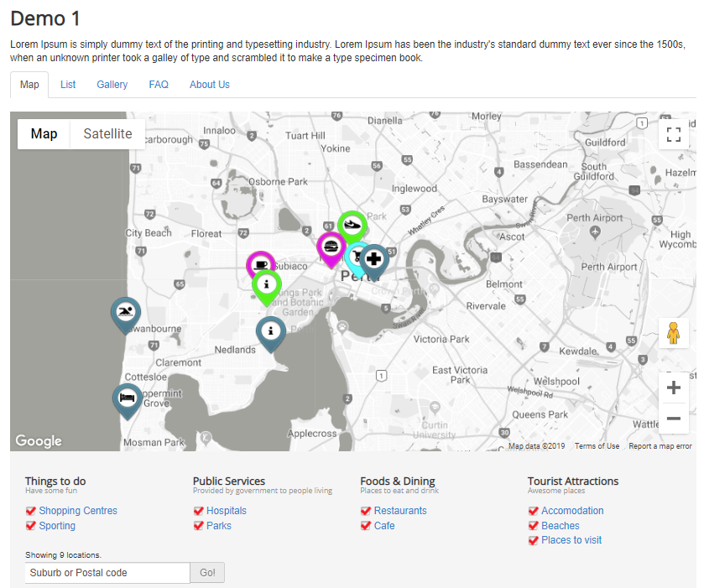This screenshot has height=588, width=704.
Task: Click the Public Services heading
Action: point(229,481)
